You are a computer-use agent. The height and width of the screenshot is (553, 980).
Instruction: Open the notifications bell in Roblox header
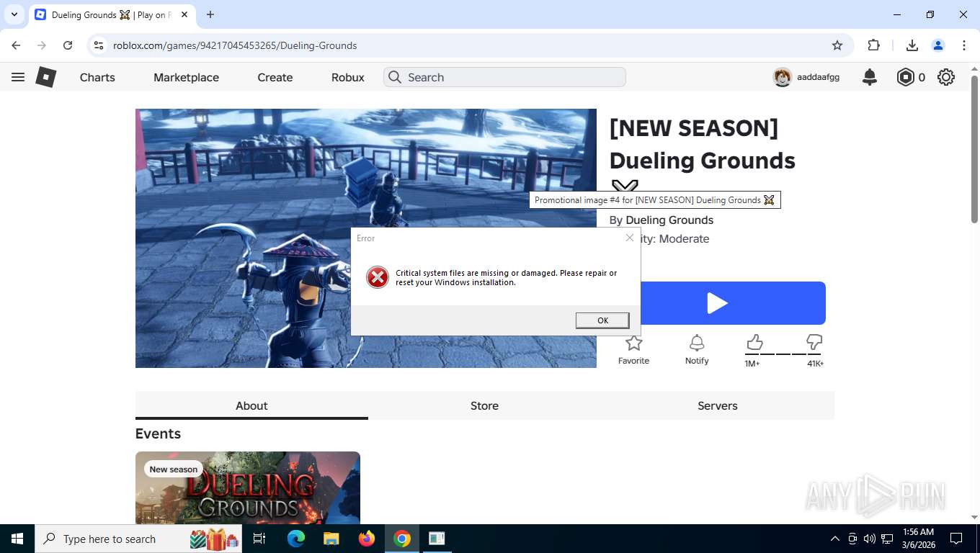click(x=870, y=77)
